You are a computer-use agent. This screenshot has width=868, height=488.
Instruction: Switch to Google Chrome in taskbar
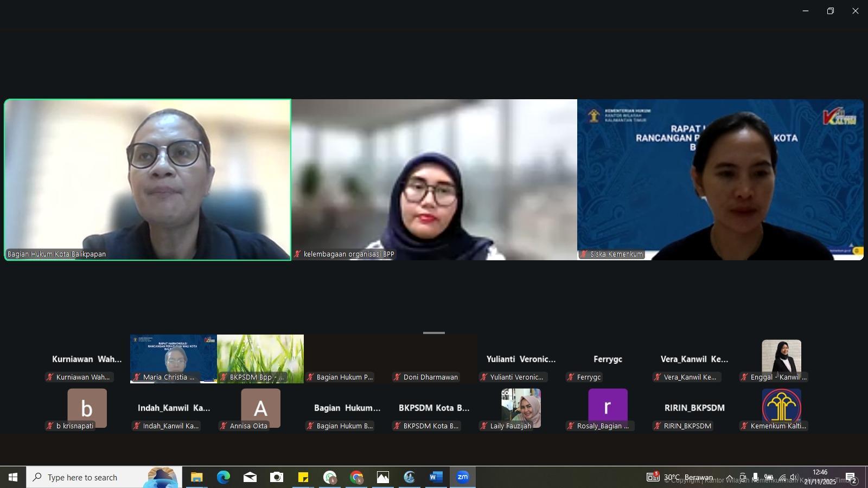click(x=356, y=477)
